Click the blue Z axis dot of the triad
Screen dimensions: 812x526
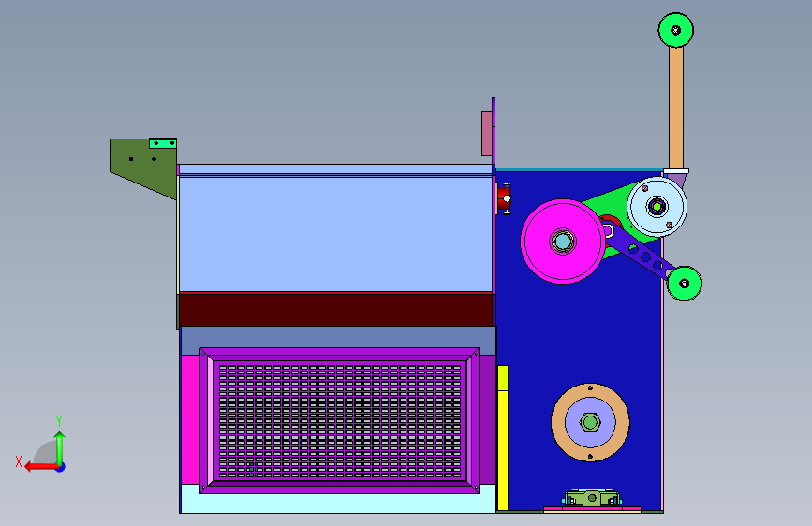[x=61, y=467]
